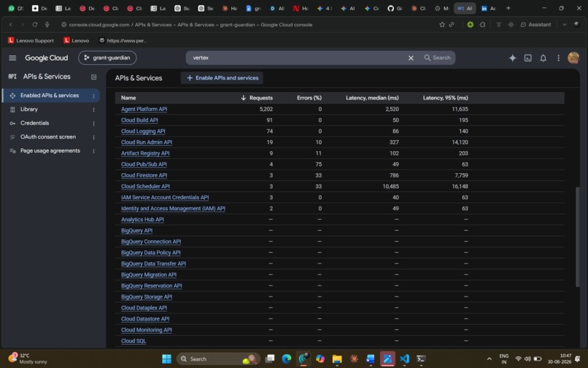Screen dimensions: 588x368
Task: Open more options for Credentials item
Action: [94, 123]
